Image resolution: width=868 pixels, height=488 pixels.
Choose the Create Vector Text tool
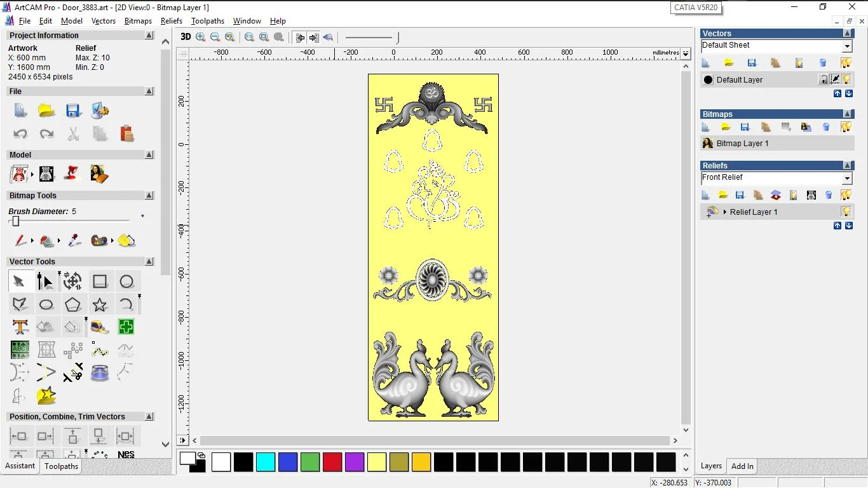point(20,327)
